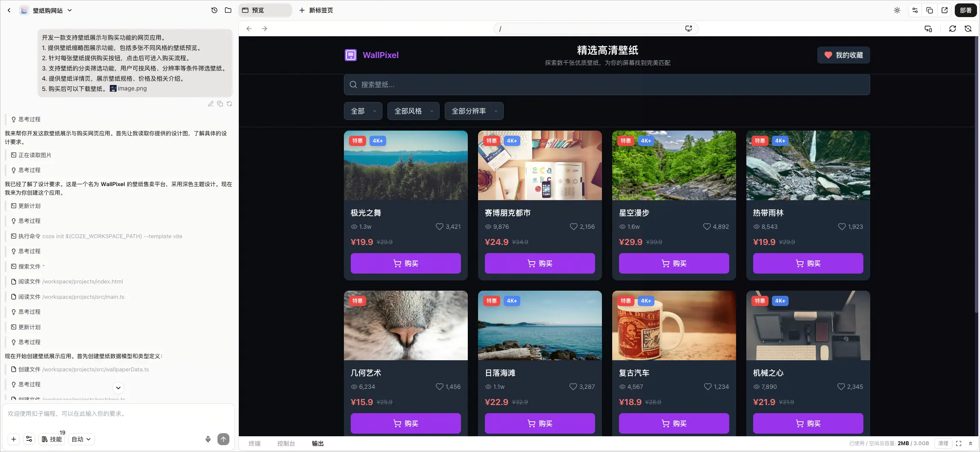
Task: Open the 技能 skills button
Action: 52,439
